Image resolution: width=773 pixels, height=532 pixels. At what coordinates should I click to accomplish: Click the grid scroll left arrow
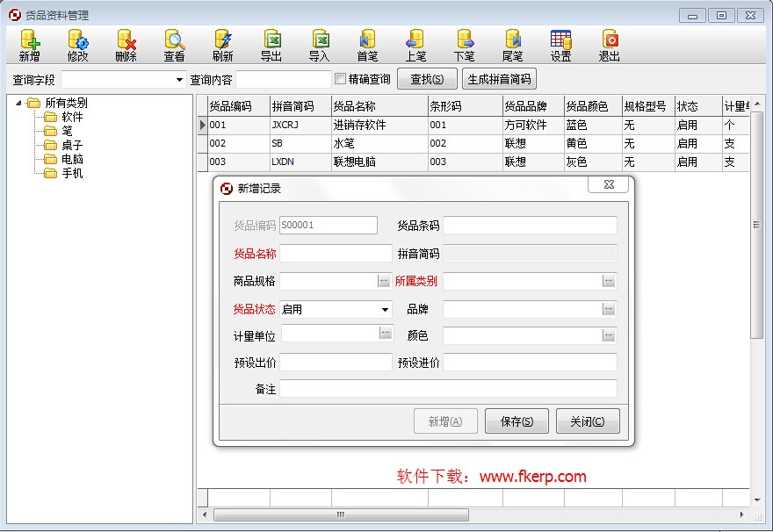(205, 514)
